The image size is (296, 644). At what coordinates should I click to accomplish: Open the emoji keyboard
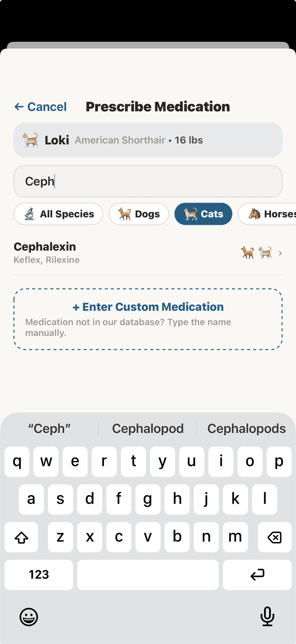click(29, 616)
